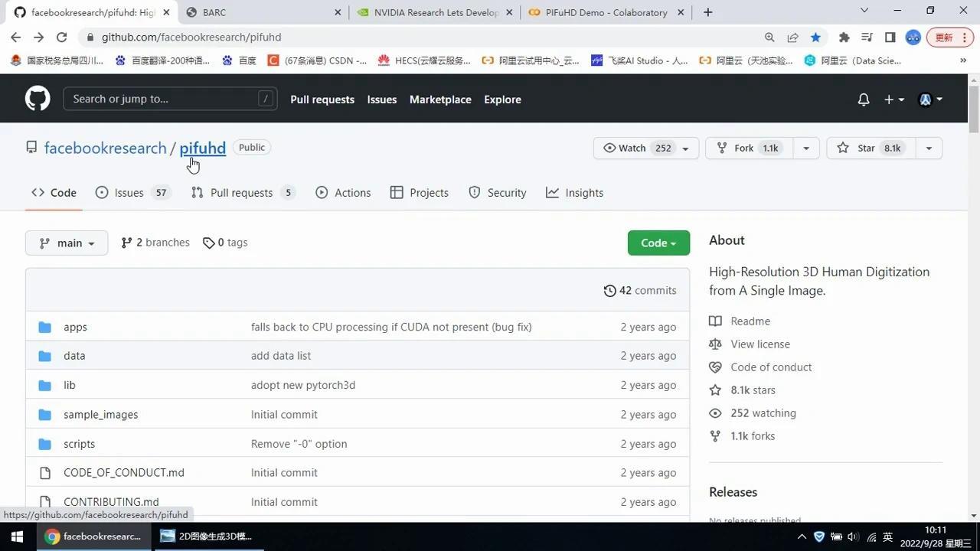Click the Readme book icon
Image resolution: width=980 pixels, height=551 pixels.
click(715, 321)
